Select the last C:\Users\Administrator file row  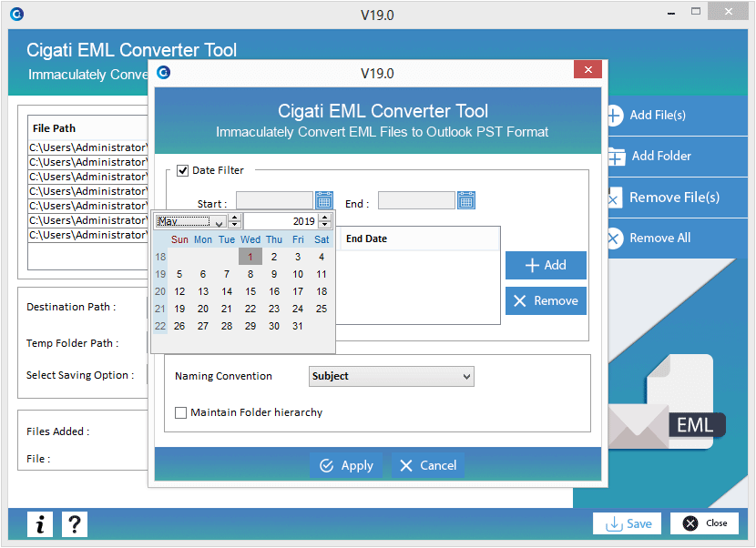(x=87, y=235)
